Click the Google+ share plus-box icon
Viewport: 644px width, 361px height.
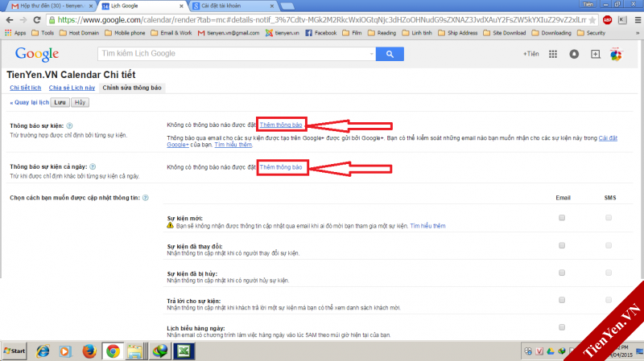click(x=595, y=54)
